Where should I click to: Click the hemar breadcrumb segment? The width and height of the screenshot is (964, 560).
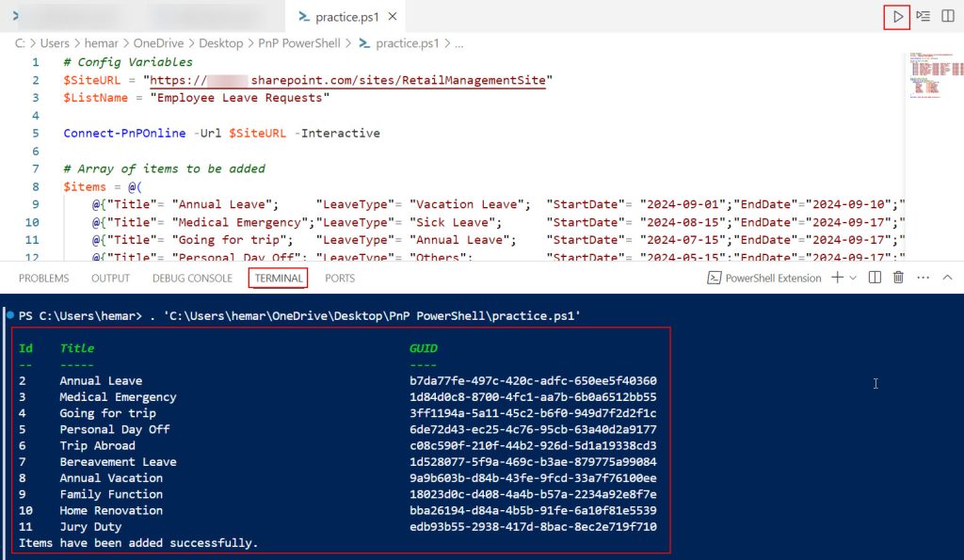point(102,43)
